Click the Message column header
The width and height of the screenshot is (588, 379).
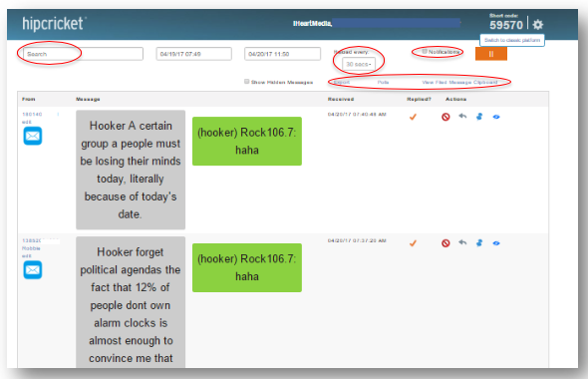pos(88,99)
